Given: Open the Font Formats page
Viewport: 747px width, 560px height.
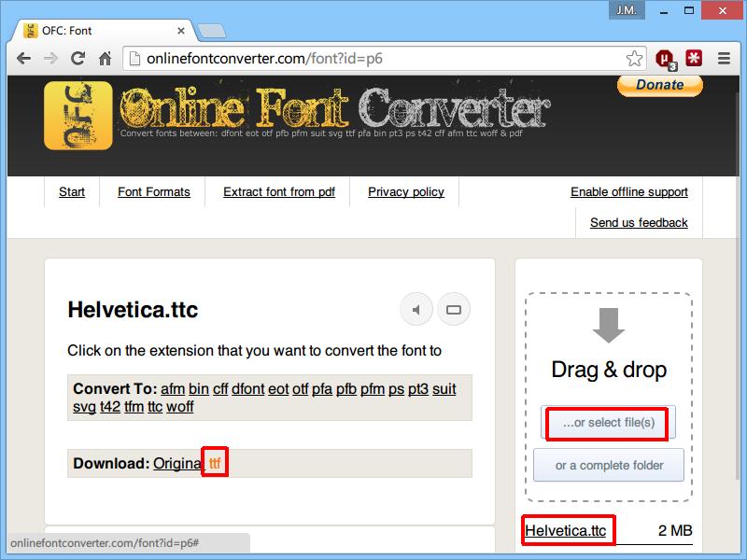Looking at the screenshot, I should [x=154, y=192].
